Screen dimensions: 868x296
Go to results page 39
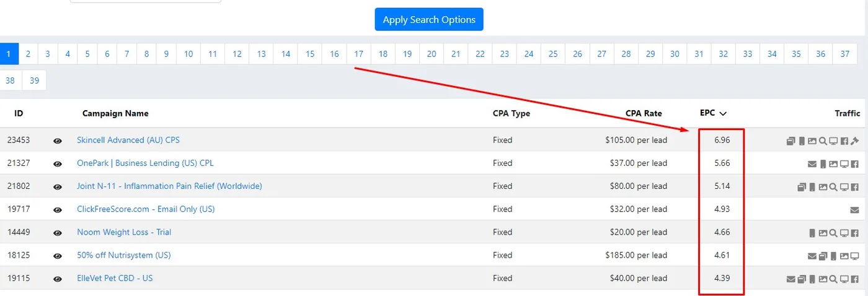[34, 81]
